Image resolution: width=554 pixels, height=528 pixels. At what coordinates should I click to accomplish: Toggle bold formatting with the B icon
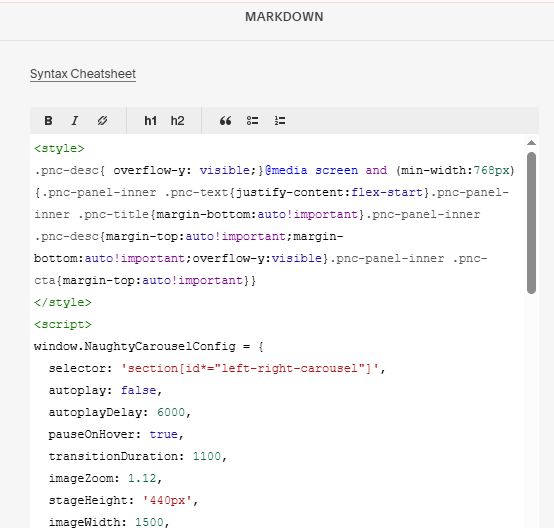coord(48,121)
